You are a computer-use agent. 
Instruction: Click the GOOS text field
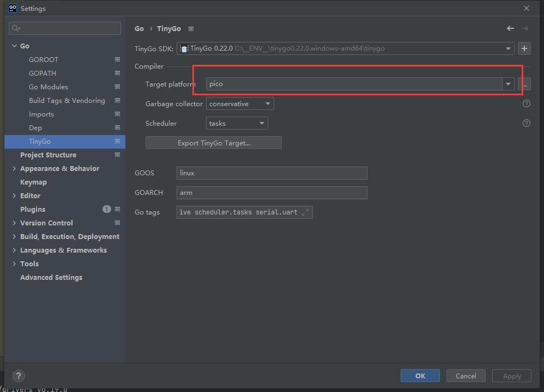(271, 173)
